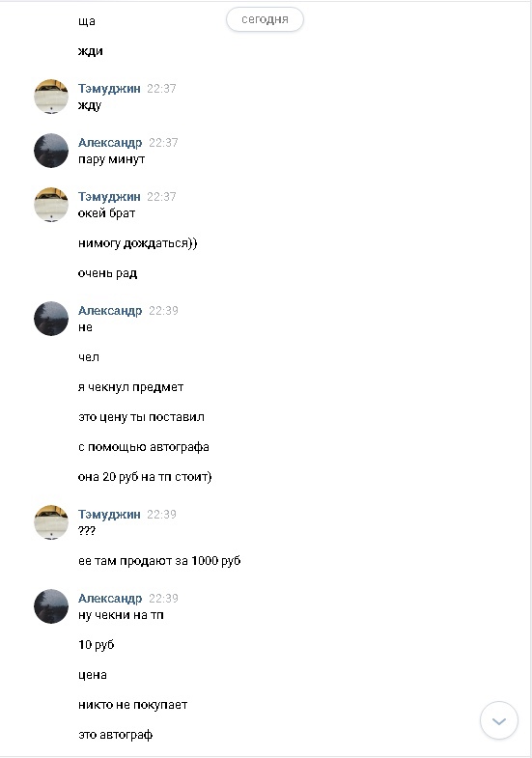The width and height of the screenshot is (532, 758).
Task: Click Александр's avatar on the 22:39 'не' message
Action: [51, 319]
